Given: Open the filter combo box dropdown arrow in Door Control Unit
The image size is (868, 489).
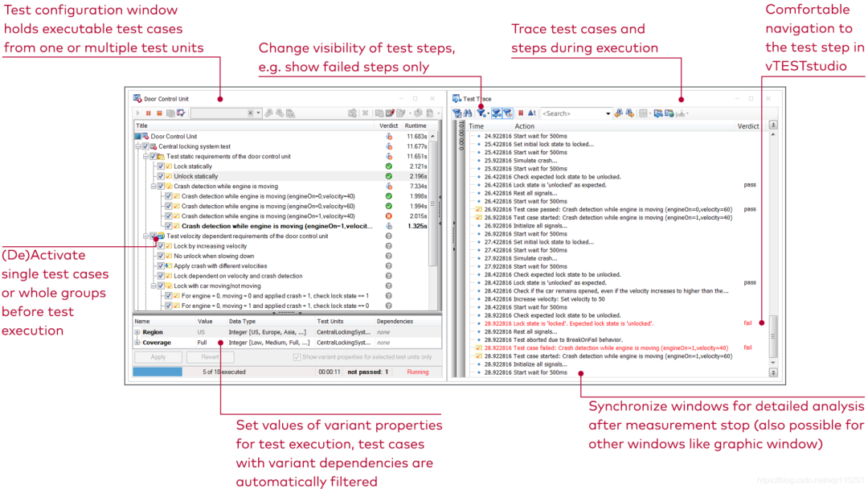Looking at the screenshot, I should (x=259, y=113).
